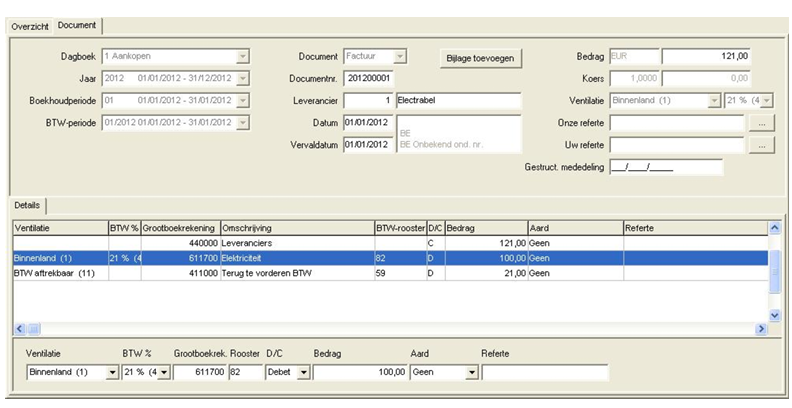Viewport: 792px width, 408px height.
Task: Click the bottom Bedrag field 100,00
Action: (x=360, y=372)
